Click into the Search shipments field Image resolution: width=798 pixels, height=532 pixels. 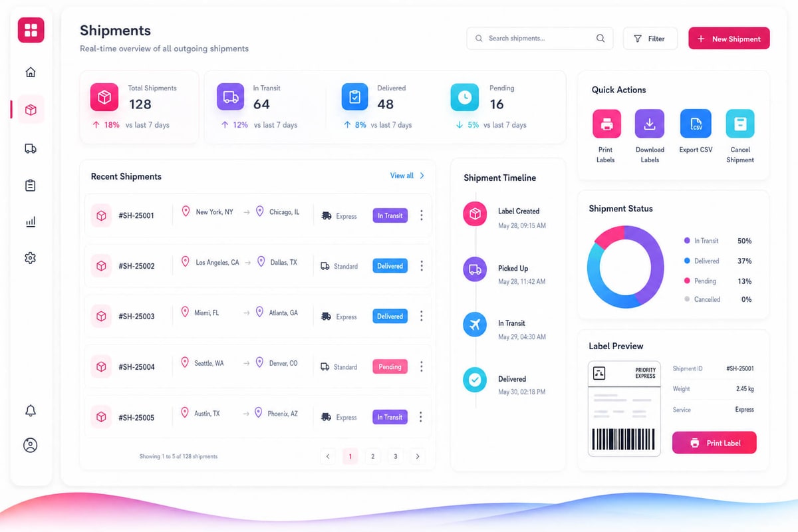pyautogui.click(x=539, y=39)
